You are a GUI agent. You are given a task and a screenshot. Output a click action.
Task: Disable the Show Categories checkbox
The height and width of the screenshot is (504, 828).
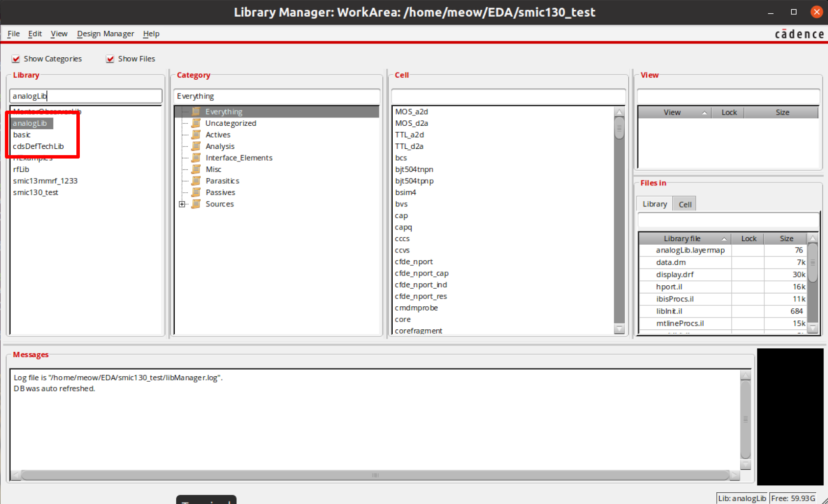[x=16, y=58]
